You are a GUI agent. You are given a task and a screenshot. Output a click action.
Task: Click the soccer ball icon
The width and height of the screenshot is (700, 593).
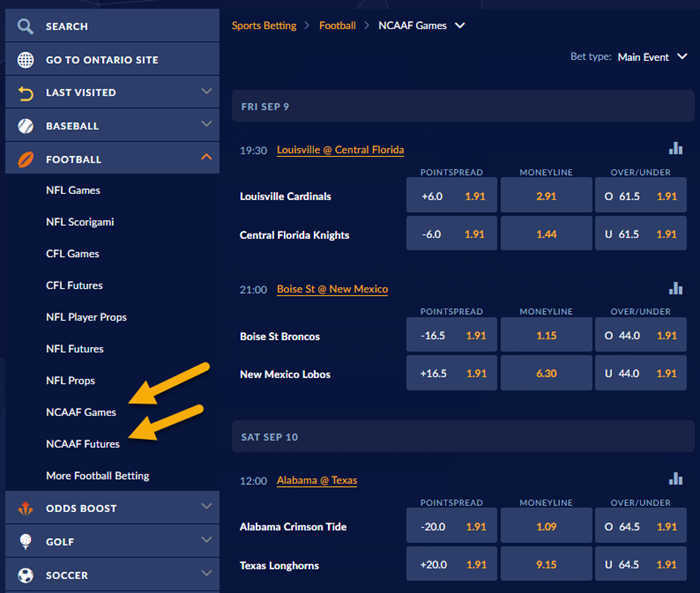[25, 575]
